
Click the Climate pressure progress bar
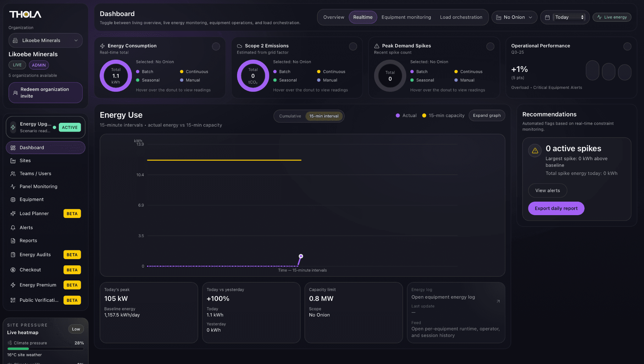click(46, 349)
